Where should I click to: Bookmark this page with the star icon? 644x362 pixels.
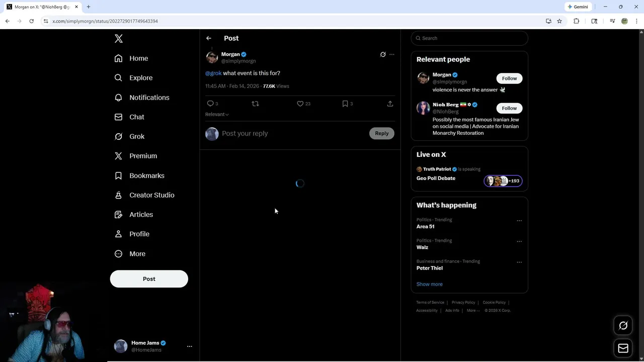pos(559,21)
